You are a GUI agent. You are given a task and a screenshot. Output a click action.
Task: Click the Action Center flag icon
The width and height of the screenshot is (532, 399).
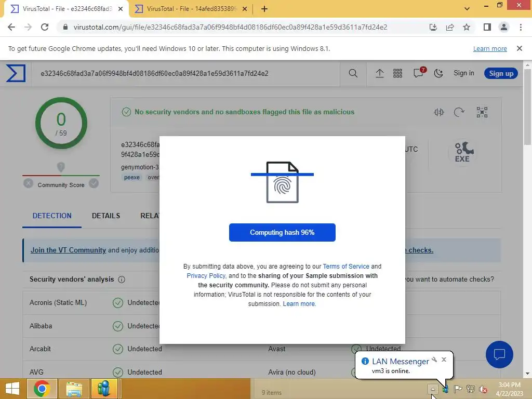coord(458,389)
